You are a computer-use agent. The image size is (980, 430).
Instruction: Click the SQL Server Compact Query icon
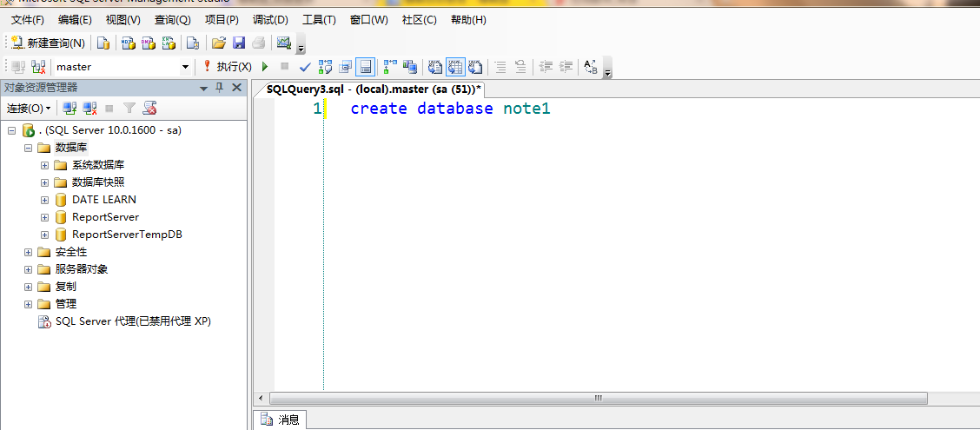[193, 43]
